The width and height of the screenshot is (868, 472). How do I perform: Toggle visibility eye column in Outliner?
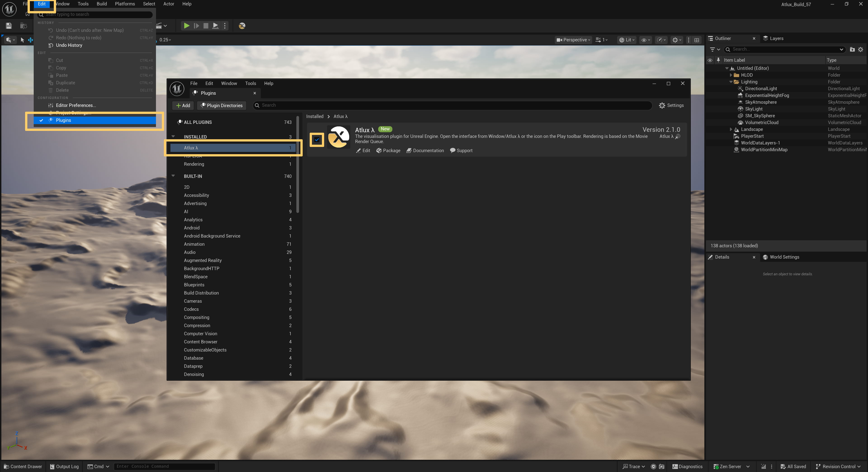710,60
